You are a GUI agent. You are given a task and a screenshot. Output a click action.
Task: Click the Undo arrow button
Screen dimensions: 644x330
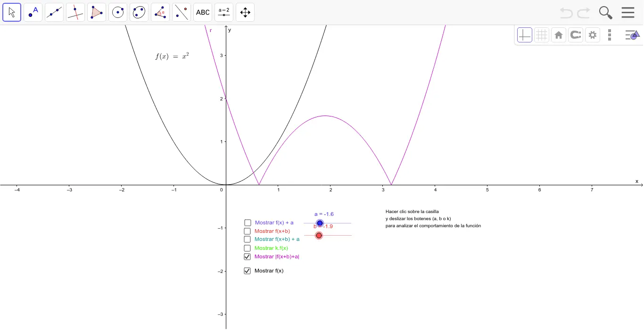(x=566, y=13)
